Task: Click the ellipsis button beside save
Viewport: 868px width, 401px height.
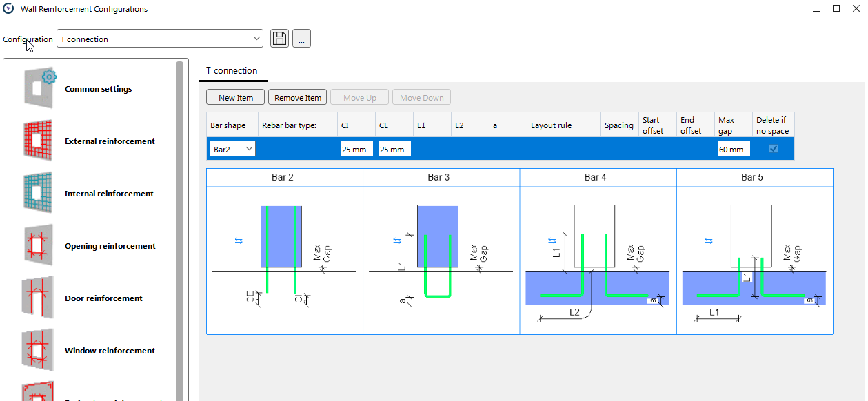Action: click(301, 39)
